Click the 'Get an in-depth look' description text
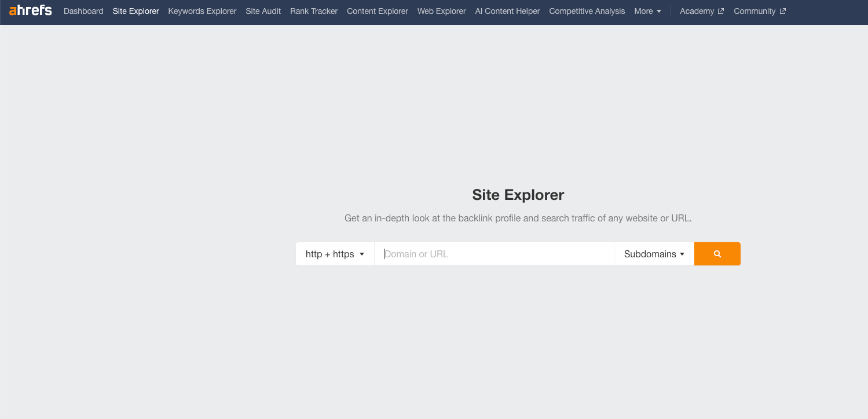The height and width of the screenshot is (419, 868). click(x=518, y=218)
